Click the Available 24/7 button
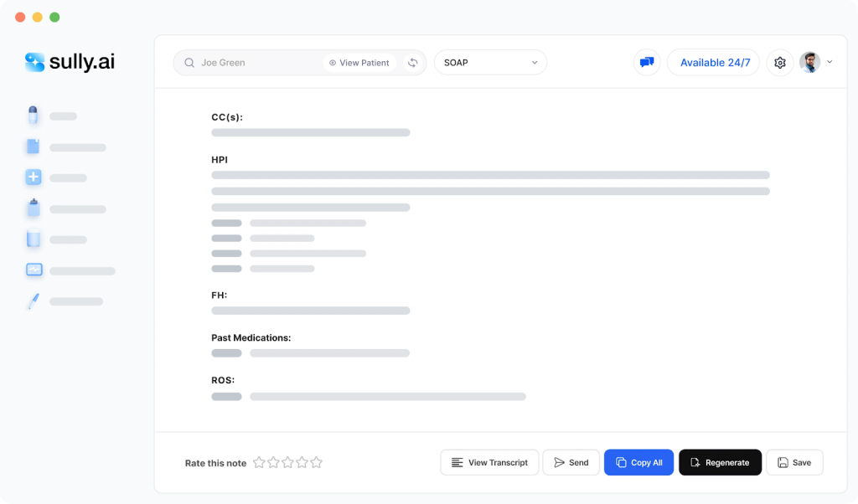Viewport: 858px width, 504px height. pyautogui.click(x=713, y=62)
